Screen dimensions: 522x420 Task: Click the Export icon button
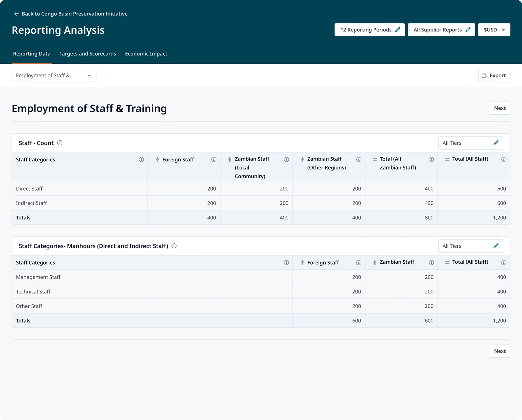485,75
